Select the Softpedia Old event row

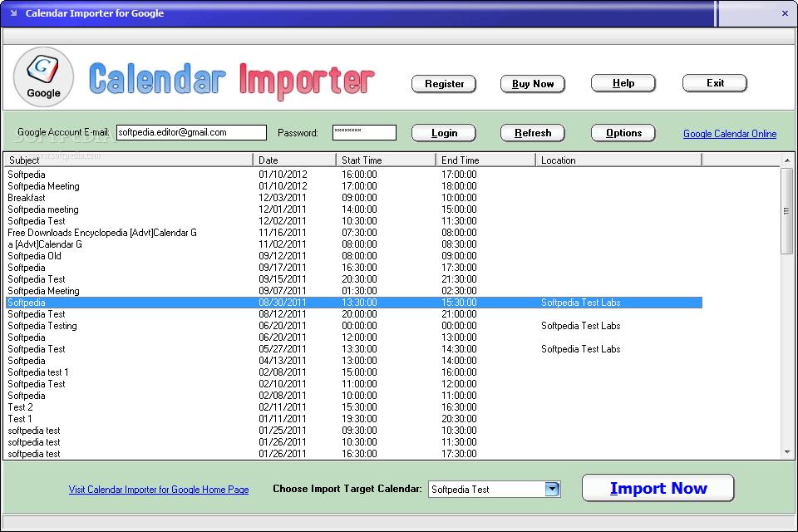click(354, 256)
